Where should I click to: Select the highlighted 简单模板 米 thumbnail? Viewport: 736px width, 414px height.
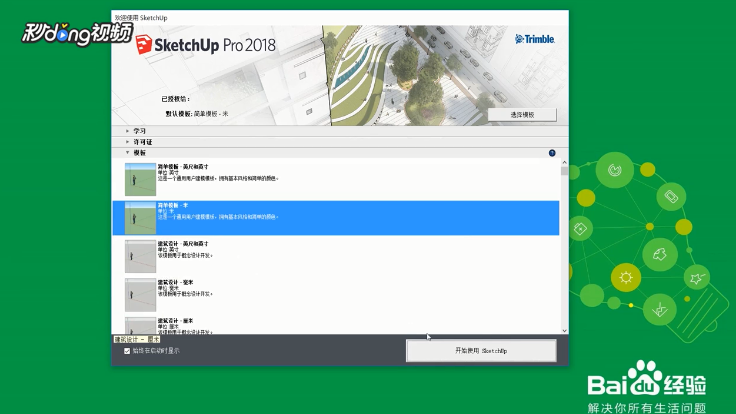[x=140, y=218]
